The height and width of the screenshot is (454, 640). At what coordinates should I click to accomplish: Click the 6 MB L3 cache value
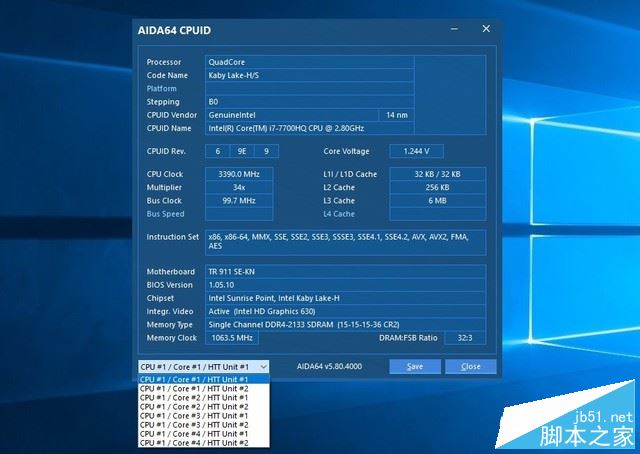438,200
